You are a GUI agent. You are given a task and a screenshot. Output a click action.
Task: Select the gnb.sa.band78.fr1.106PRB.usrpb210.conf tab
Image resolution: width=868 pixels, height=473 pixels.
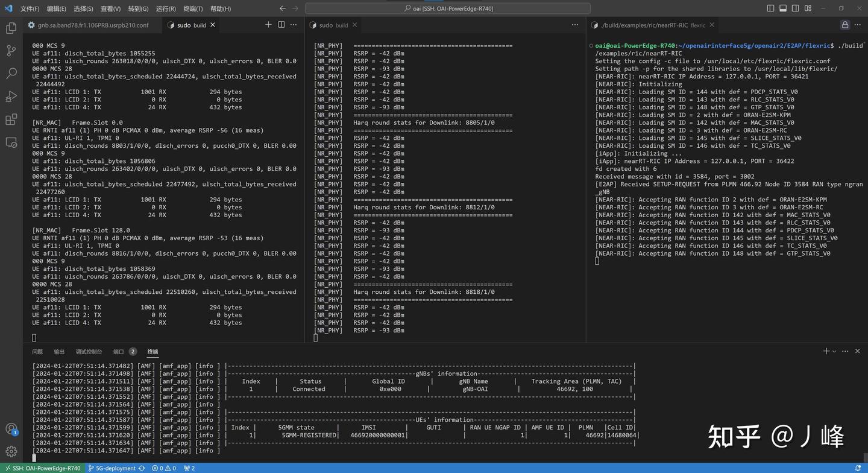click(x=92, y=25)
